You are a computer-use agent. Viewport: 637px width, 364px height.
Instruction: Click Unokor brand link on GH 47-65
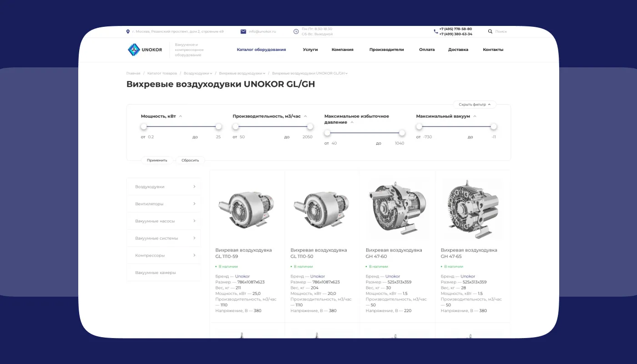[x=468, y=276]
